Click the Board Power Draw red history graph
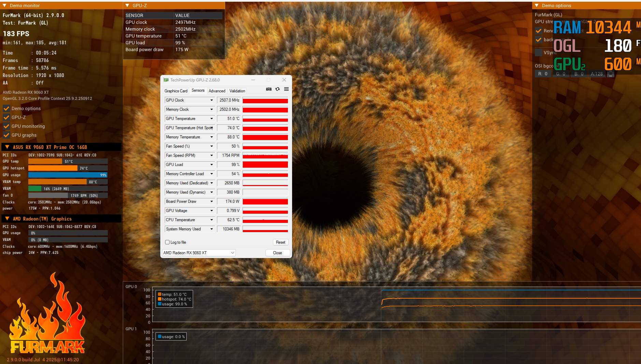This screenshot has width=641, height=364. click(265, 201)
